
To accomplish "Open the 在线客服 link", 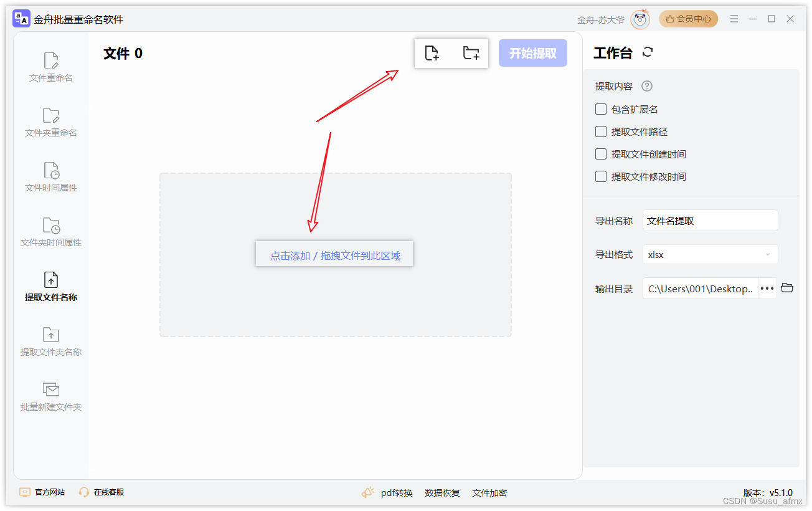I will pos(109,492).
